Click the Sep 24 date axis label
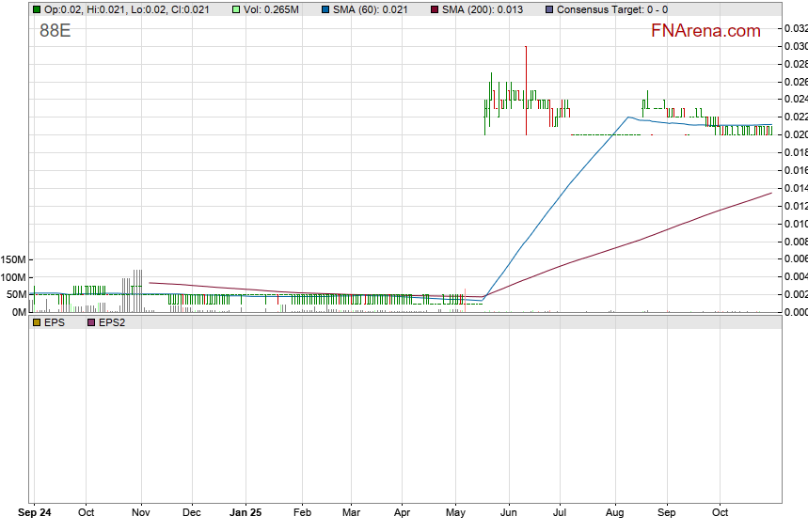 (36, 513)
